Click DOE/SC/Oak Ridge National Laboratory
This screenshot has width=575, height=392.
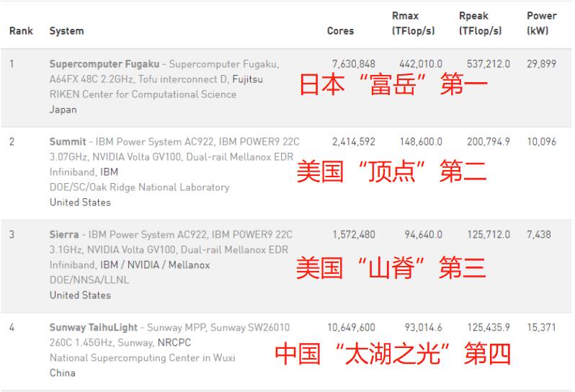point(139,187)
